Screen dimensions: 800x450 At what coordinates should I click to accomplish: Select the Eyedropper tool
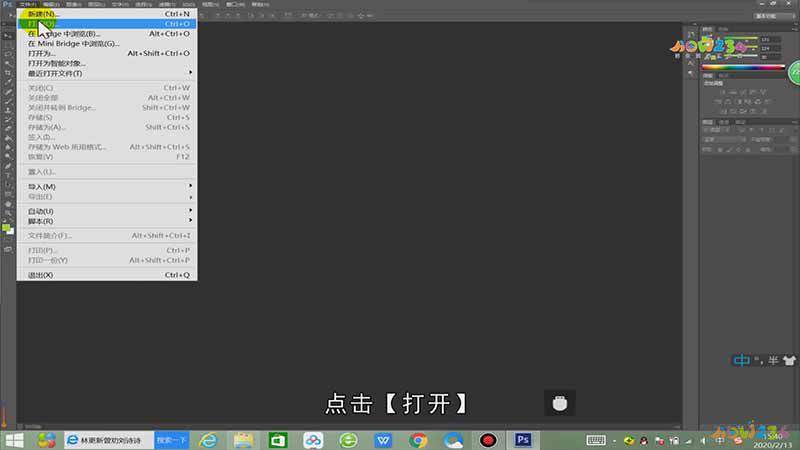click(8, 82)
